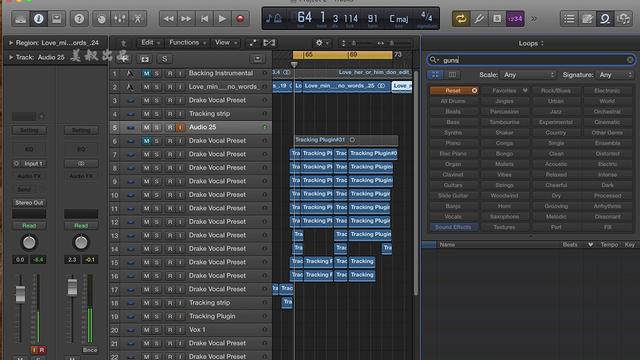This screenshot has height=360, width=640.
Task: Open the Input 1 slot on channel strip
Action: (29, 164)
